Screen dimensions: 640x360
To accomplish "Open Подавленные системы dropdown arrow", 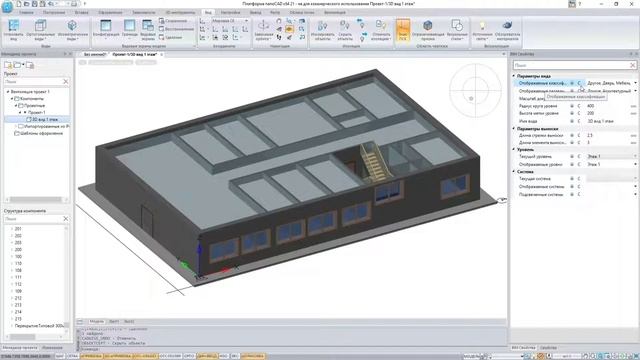I will pos(635,195).
